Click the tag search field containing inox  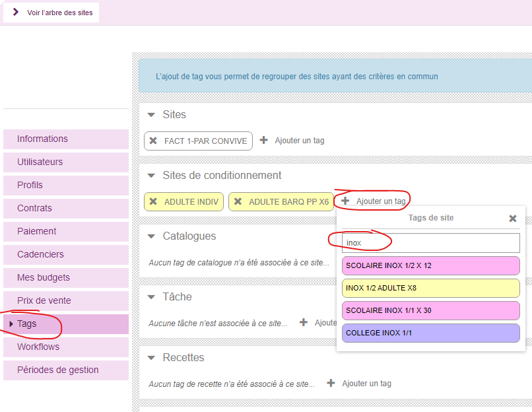[431, 243]
